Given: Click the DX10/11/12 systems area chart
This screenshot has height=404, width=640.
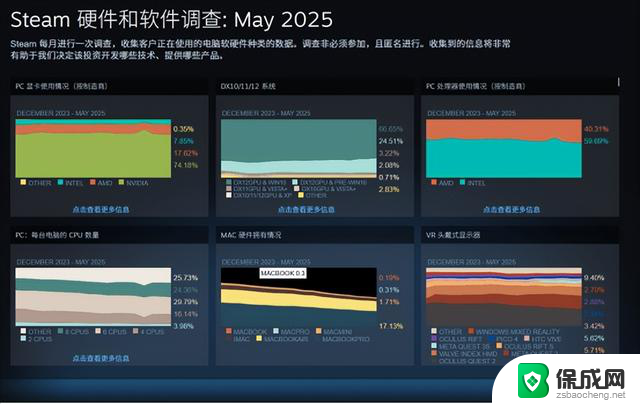Looking at the screenshot, I should 298,148.
